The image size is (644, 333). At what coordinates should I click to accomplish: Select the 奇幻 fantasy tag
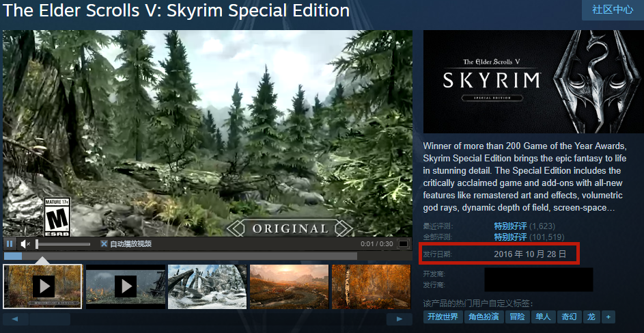pyautogui.click(x=570, y=317)
